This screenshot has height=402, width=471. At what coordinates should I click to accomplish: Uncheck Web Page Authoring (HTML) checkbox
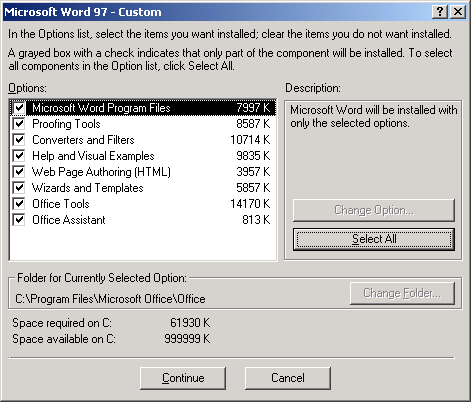(x=19, y=172)
